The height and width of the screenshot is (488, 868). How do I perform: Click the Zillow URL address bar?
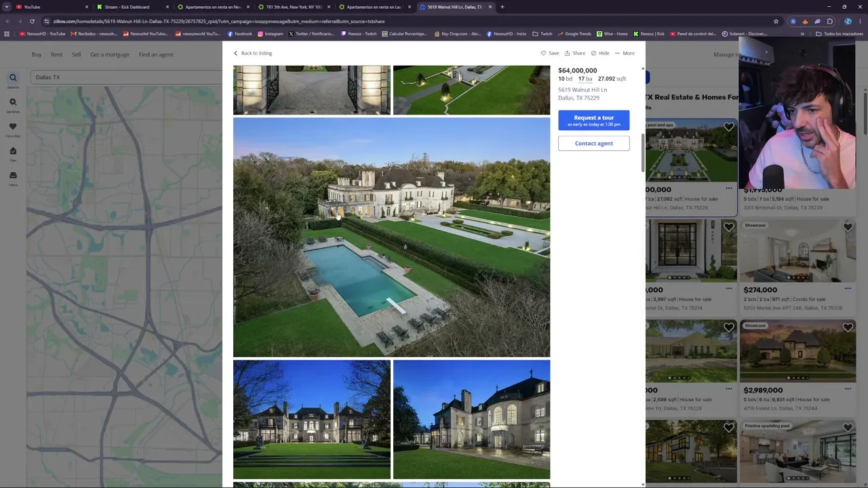(407, 21)
